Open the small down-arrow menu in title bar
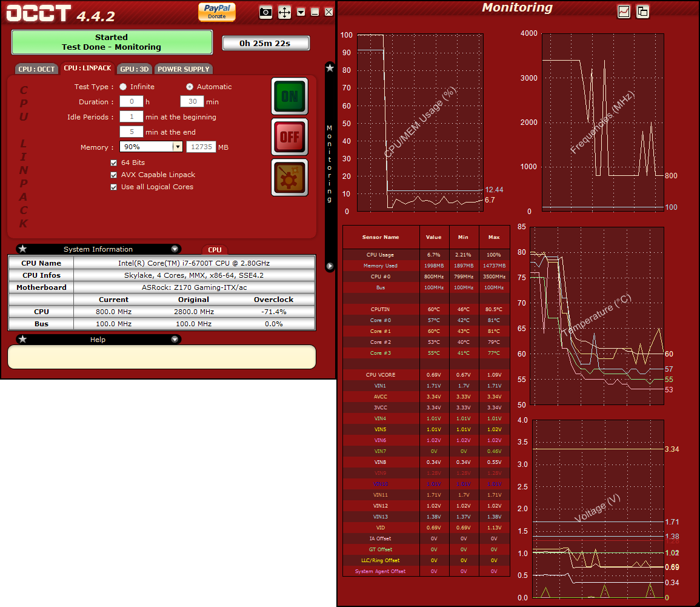Image resolution: width=700 pixels, height=607 pixels. click(301, 12)
